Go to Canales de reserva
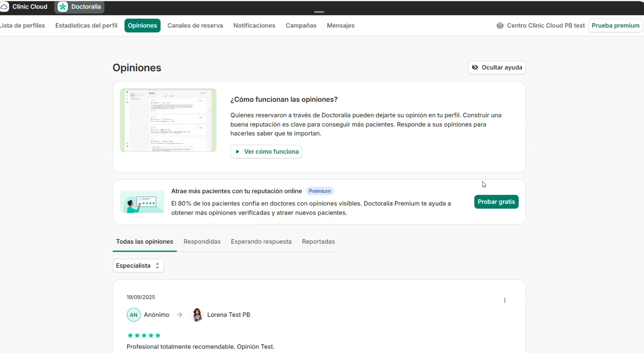The image size is (644, 353). (195, 26)
